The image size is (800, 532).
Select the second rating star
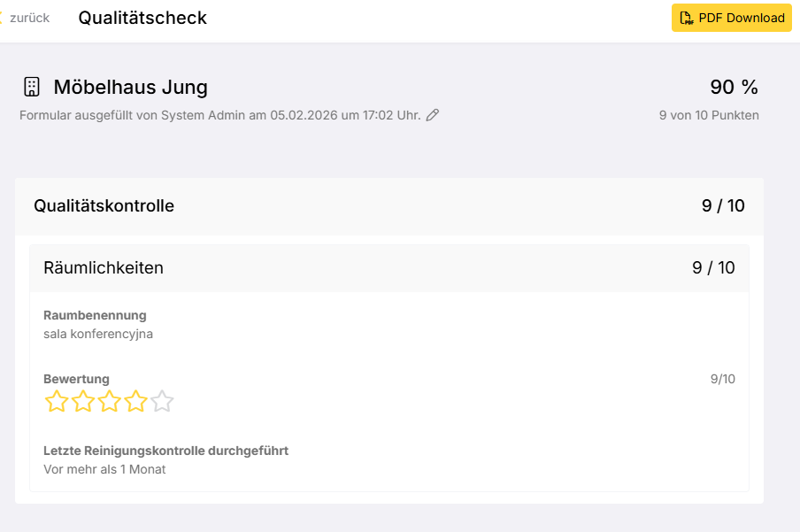(83, 402)
